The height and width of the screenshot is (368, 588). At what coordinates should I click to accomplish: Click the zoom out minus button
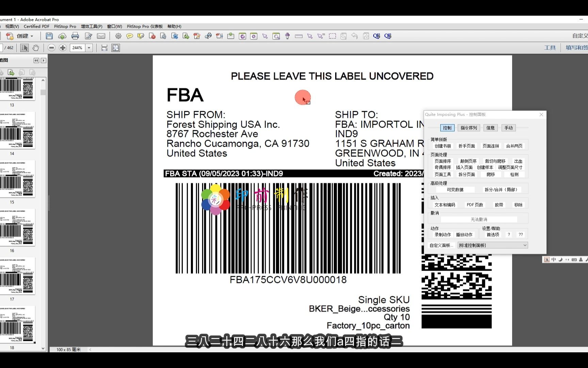click(x=52, y=48)
